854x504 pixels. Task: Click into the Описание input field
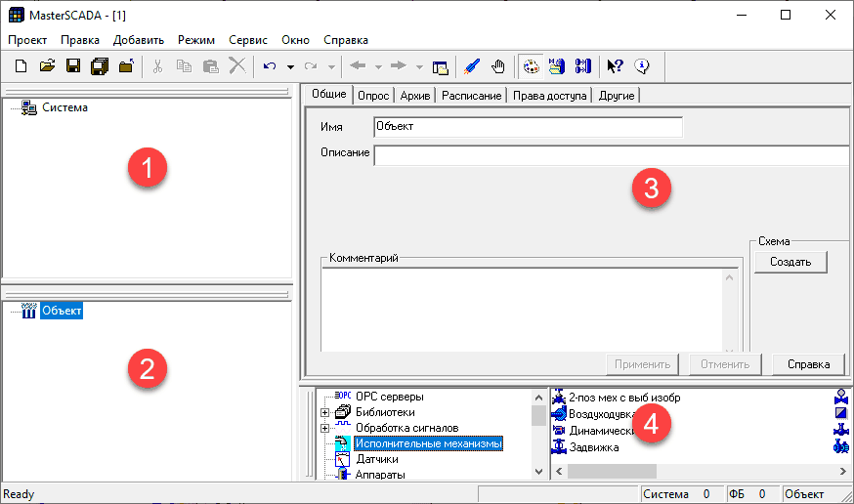click(x=612, y=155)
